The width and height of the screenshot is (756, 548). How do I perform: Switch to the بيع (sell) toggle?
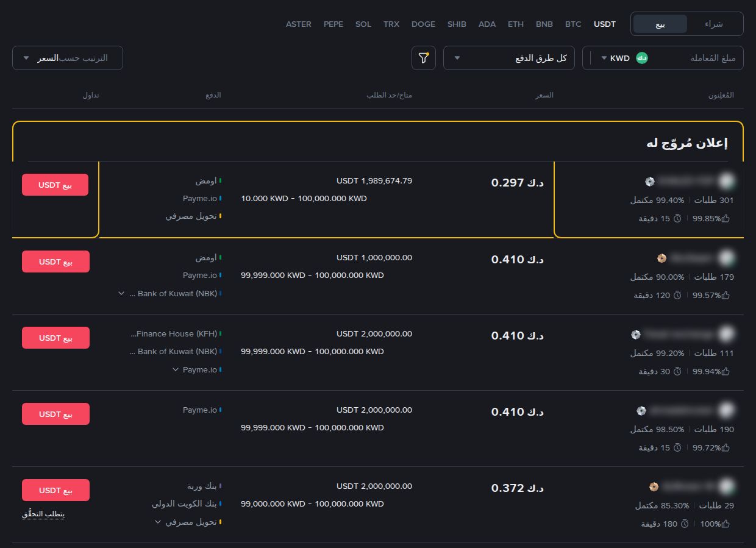click(x=660, y=24)
